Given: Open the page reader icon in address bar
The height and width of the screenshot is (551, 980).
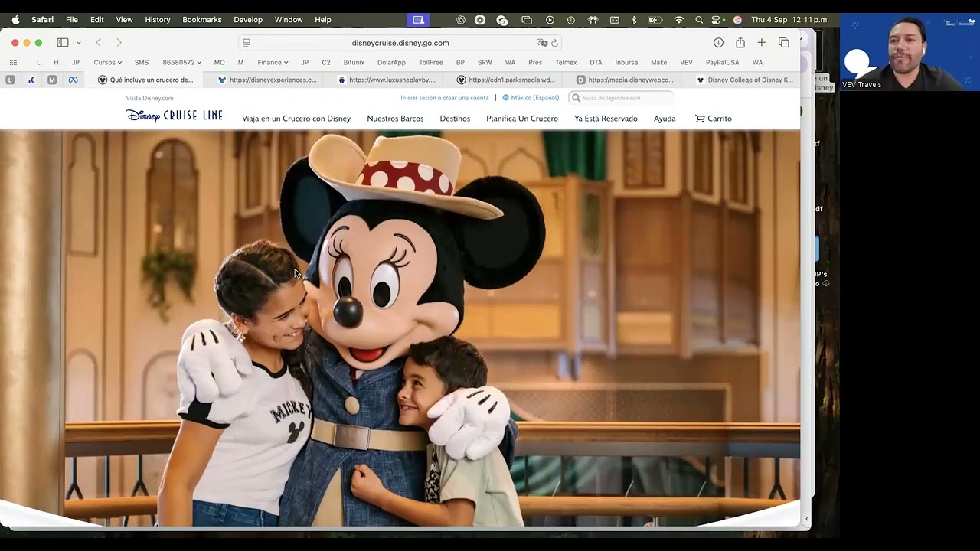Looking at the screenshot, I should coord(247,43).
